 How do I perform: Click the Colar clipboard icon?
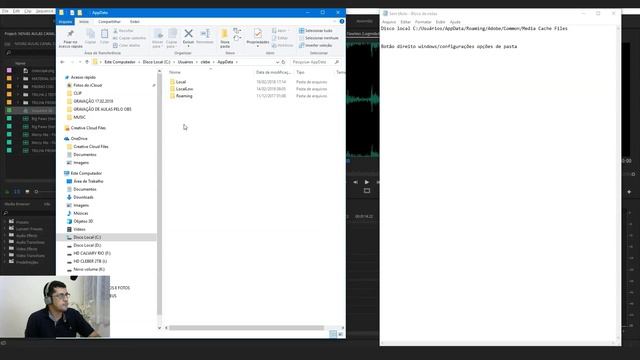point(104,36)
